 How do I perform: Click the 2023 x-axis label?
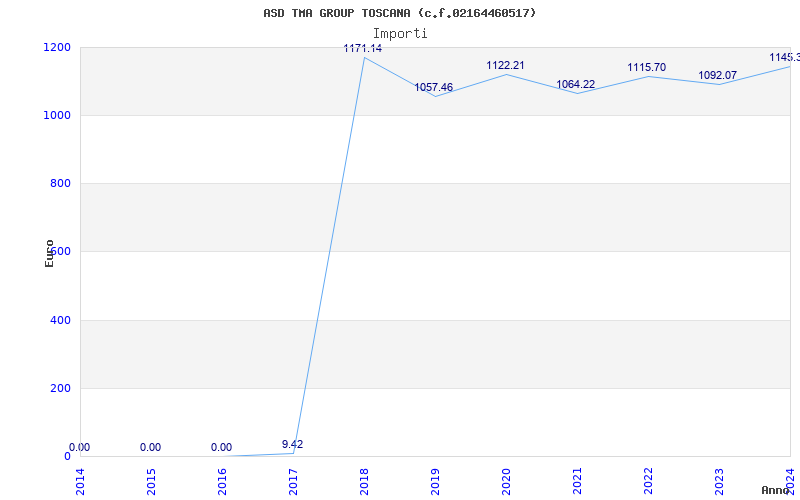719,482
